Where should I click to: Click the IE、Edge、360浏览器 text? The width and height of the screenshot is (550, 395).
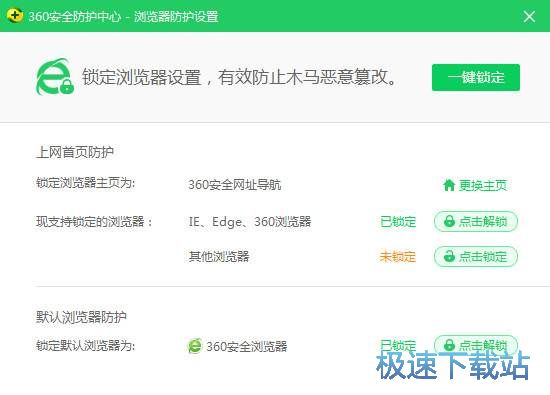(250, 222)
